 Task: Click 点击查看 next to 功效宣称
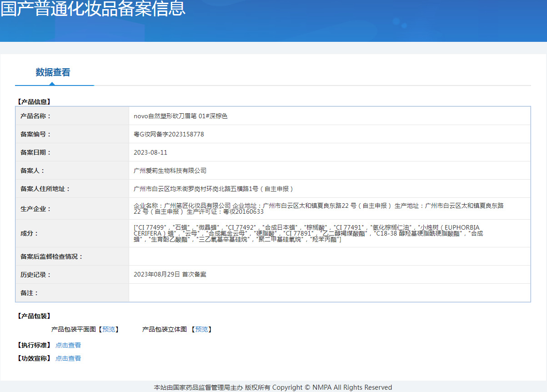[x=68, y=358]
